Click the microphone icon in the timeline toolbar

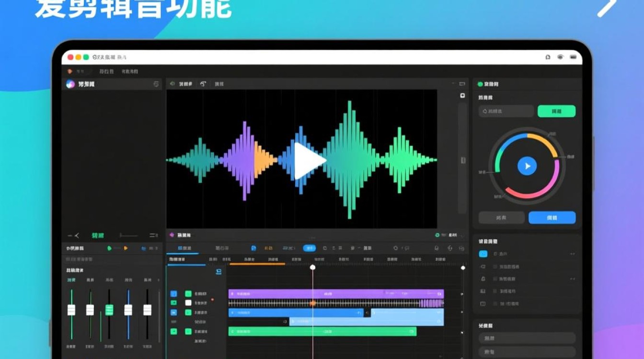coord(437,248)
